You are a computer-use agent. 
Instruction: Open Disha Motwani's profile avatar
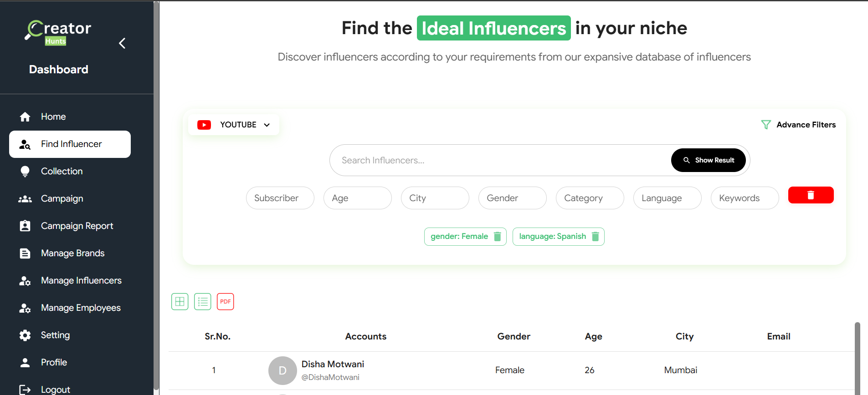pyautogui.click(x=282, y=370)
